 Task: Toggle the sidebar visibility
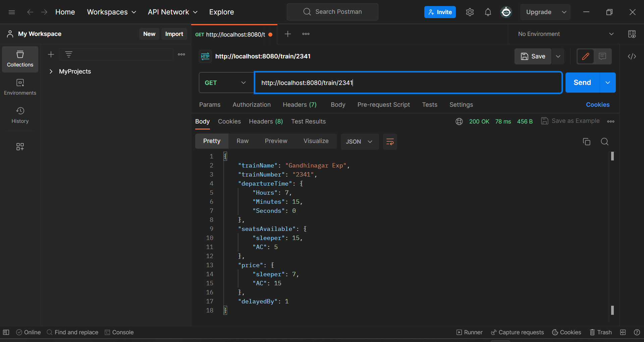(x=6, y=332)
